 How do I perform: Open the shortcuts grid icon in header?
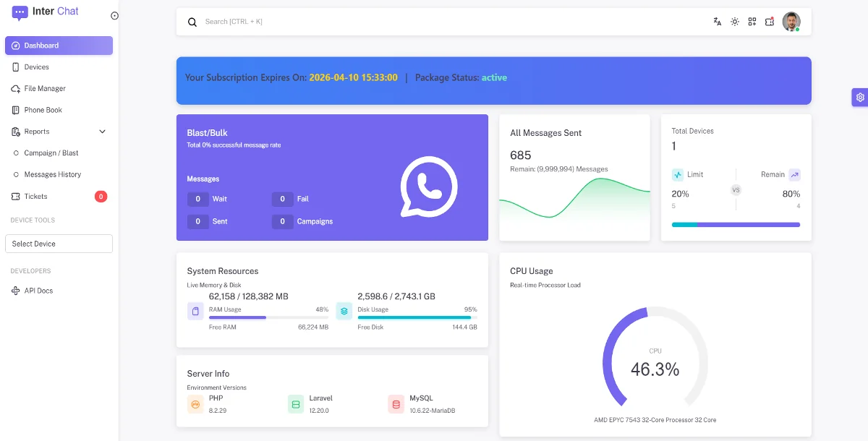pyautogui.click(x=752, y=22)
